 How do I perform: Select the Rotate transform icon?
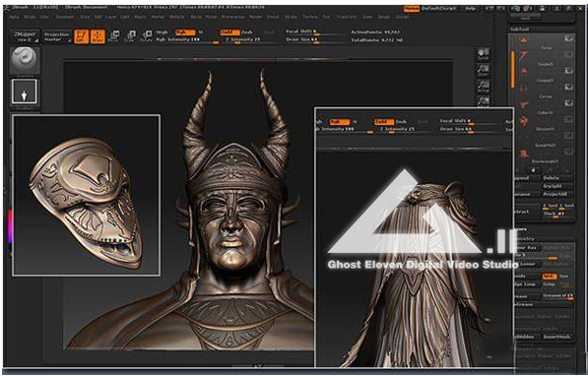coord(147,36)
